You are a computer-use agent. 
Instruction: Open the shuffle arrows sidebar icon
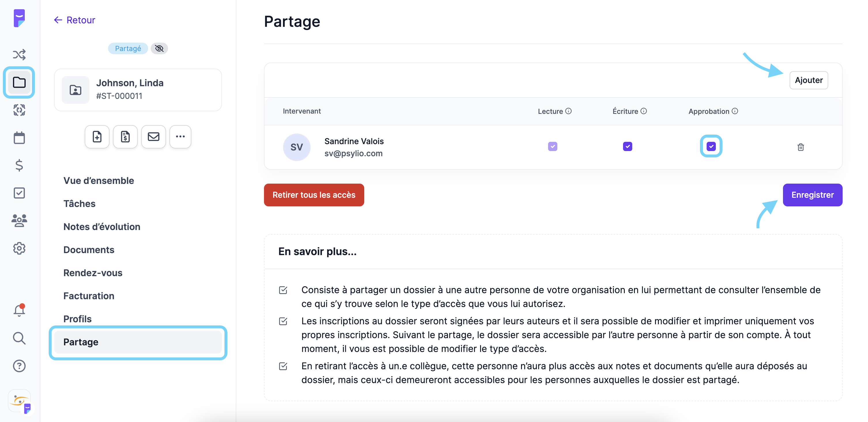pyautogui.click(x=19, y=54)
